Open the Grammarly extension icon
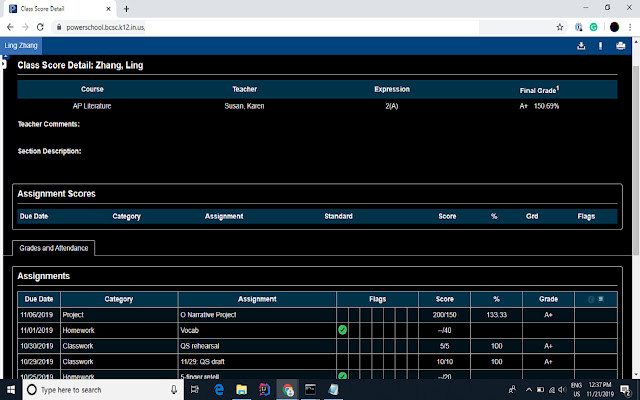640x400 pixels. 593,27
